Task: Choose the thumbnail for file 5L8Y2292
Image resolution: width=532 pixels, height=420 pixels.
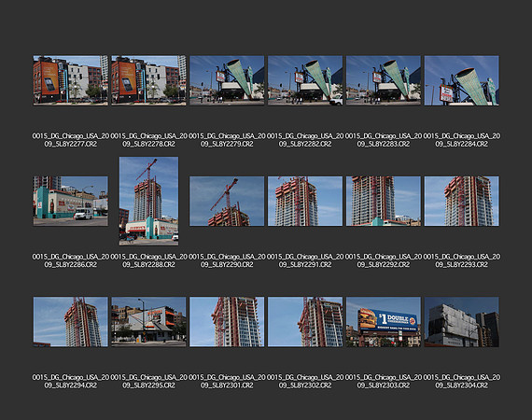Action: pos(384,201)
